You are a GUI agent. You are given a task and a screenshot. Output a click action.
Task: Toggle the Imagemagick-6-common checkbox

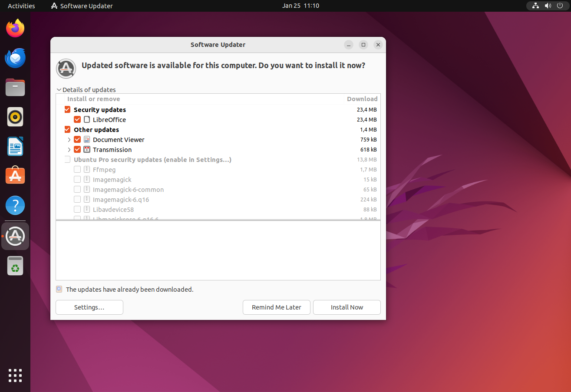[x=77, y=189]
